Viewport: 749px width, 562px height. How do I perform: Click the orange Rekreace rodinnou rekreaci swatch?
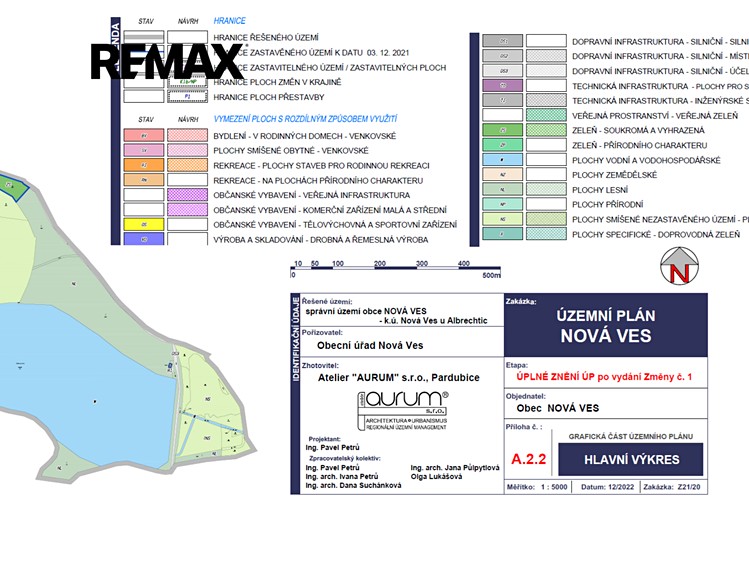(x=144, y=165)
